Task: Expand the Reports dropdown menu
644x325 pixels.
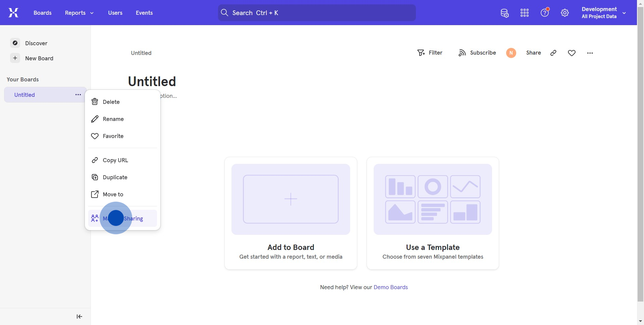Action: click(79, 13)
